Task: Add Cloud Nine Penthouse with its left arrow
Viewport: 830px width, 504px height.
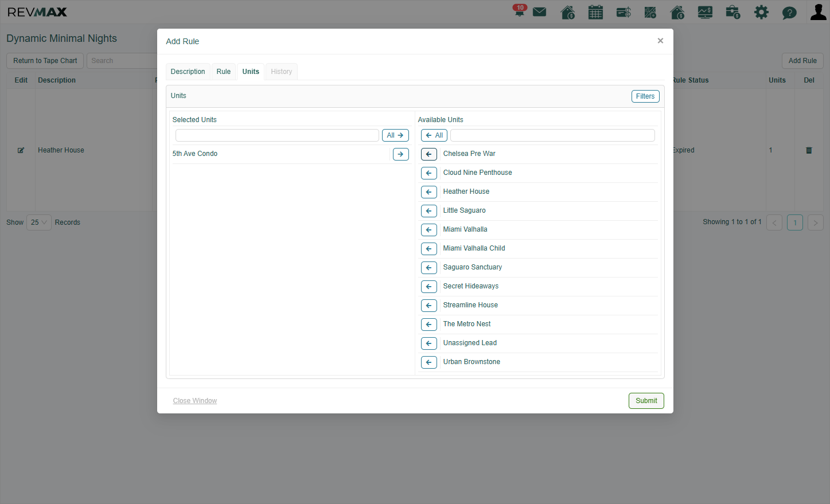Action: click(428, 173)
